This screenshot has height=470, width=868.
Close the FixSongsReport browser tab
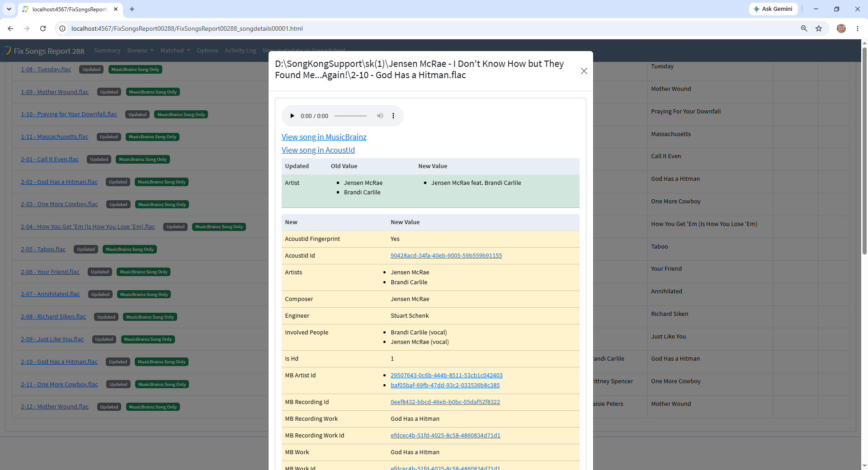(x=116, y=9)
